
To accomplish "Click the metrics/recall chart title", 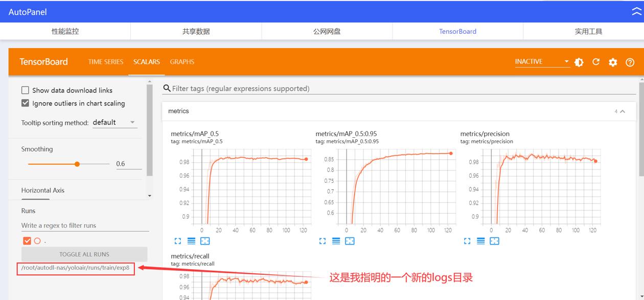I will [190, 256].
